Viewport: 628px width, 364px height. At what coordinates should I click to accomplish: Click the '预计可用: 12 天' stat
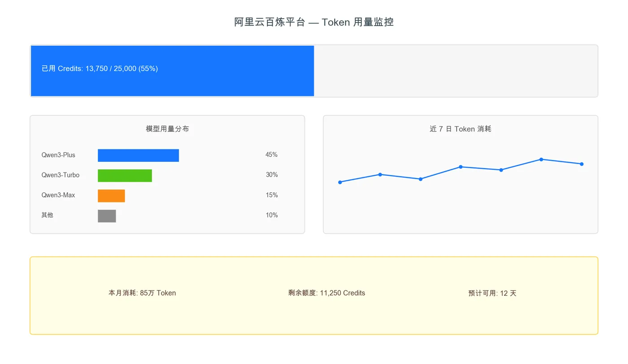tap(493, 293)
